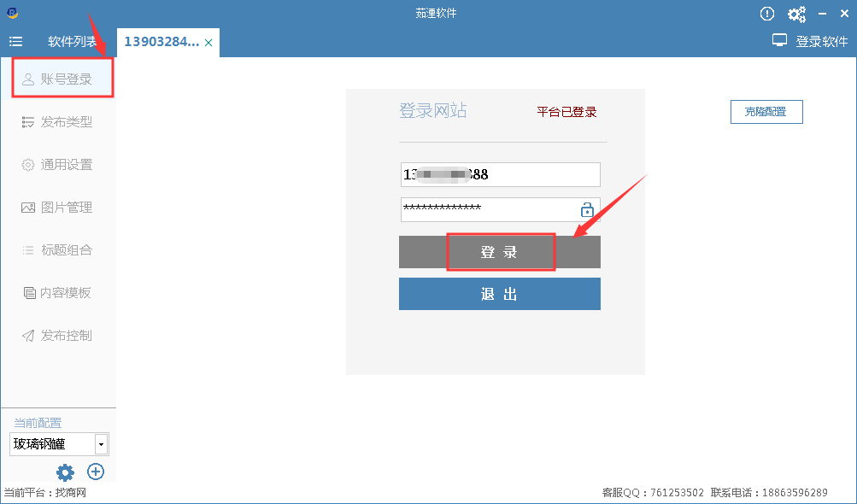Viewport: 857px width, 504px height.
Task: Open the hamburger menu icon
Action: coord(15,41)
